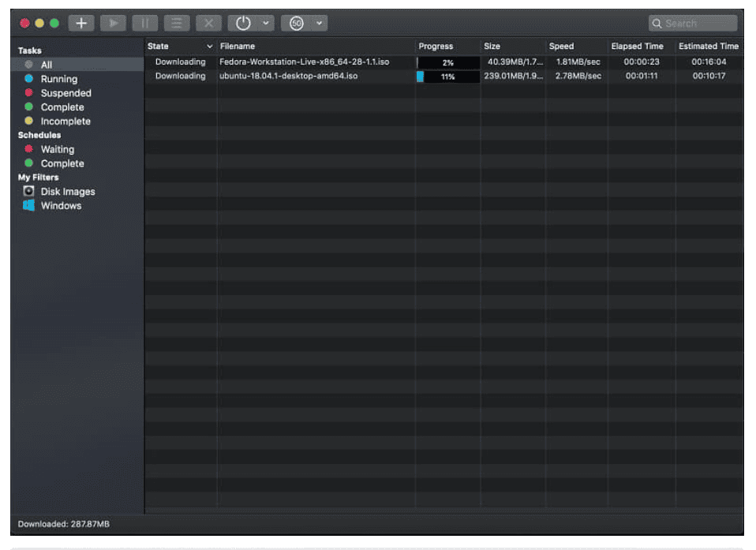The image size is (756, 550).
Task: Click the Windows logo filter icon
Action: 29,205
